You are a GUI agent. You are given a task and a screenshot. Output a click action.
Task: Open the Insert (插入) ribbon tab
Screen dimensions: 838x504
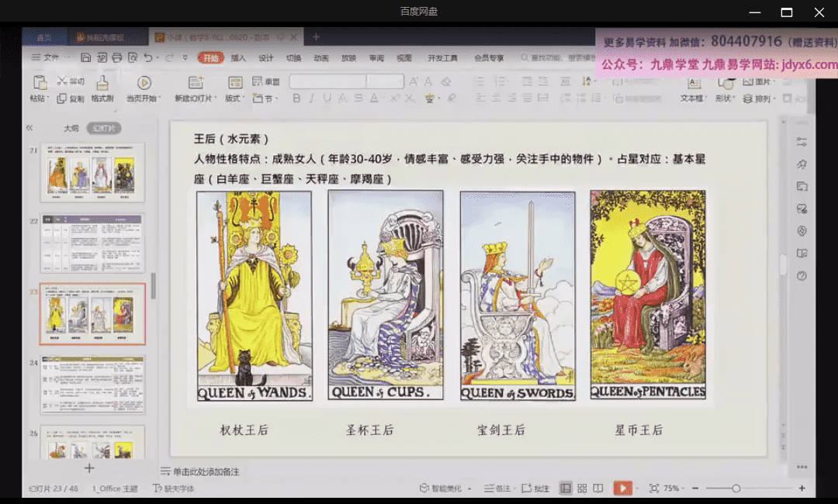coord(238,58)
